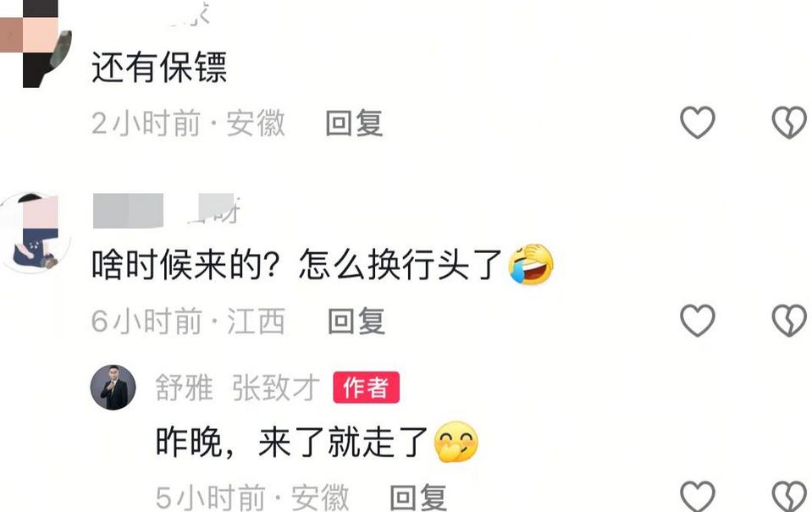
Task: Like the '啥时候来的' comment with the heart
Action: tap(698, 321)
